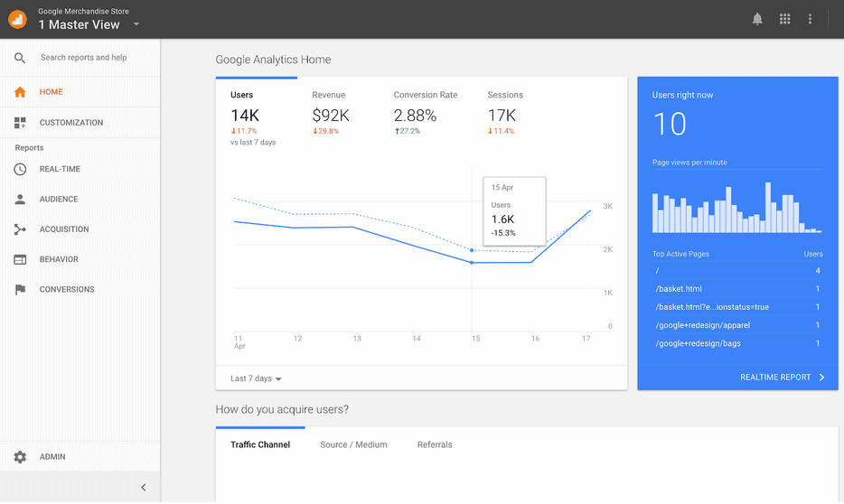Open BEHAVIOR reports
The height and width of the screenshot is (504, 844).
[x=59, y=259]
